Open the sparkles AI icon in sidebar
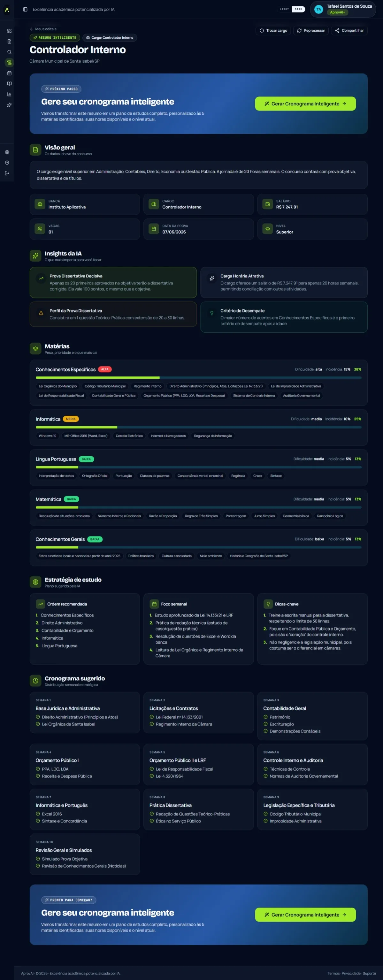The width and height of the screenshot is (383, 980). pyautogui.click(x=9, y=104)
